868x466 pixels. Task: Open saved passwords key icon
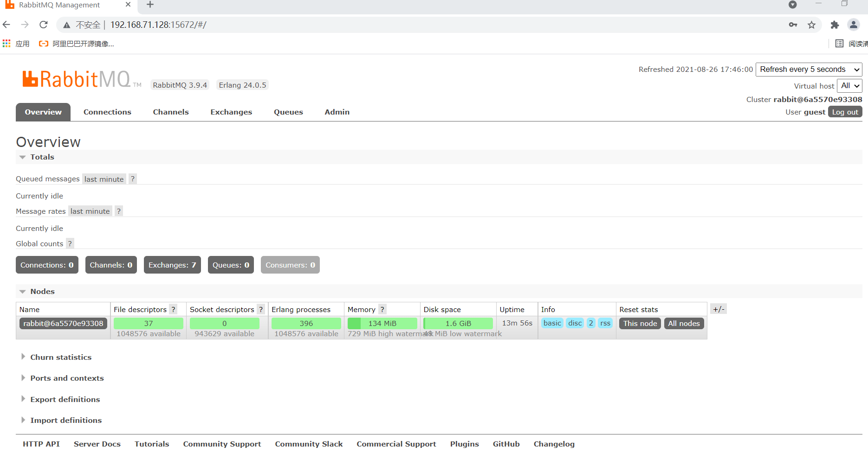click(793, 25)
